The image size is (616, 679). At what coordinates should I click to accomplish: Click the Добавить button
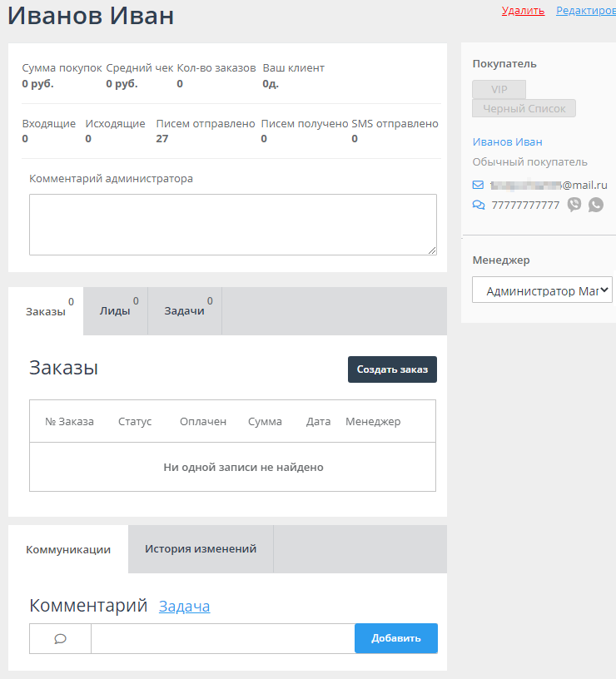pos(396,638)
